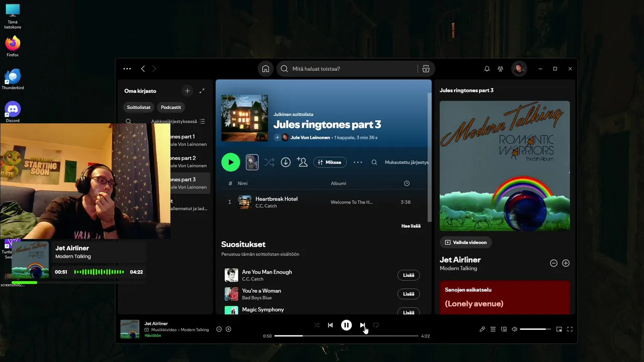
Task: Sort by the duration clock column icon
Action: 407,184
